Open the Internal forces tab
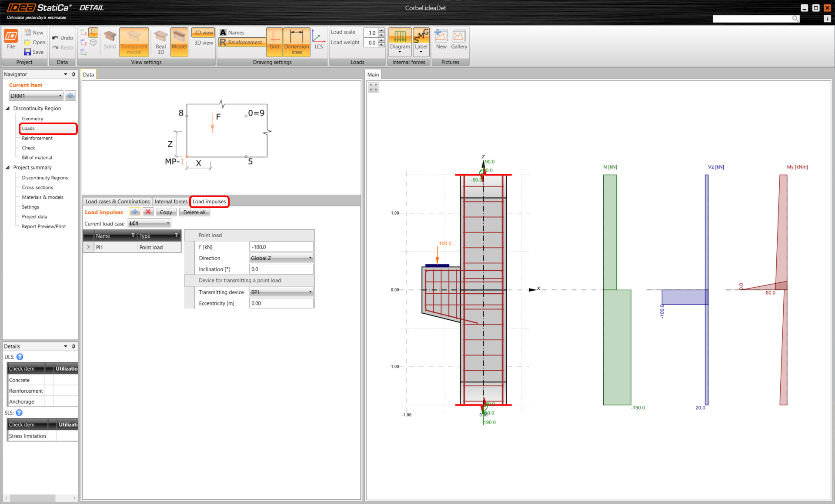Image resolution: width=835 pixels, height=504 pixels. click(x=171, y=201)
